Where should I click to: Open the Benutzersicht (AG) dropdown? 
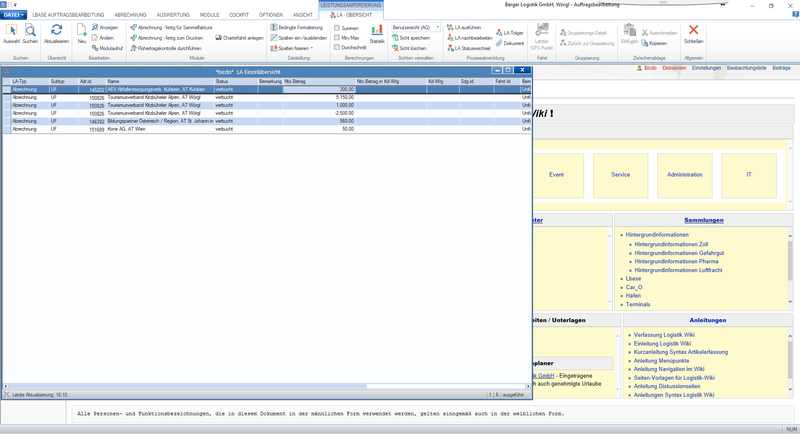tap(416, 28)
